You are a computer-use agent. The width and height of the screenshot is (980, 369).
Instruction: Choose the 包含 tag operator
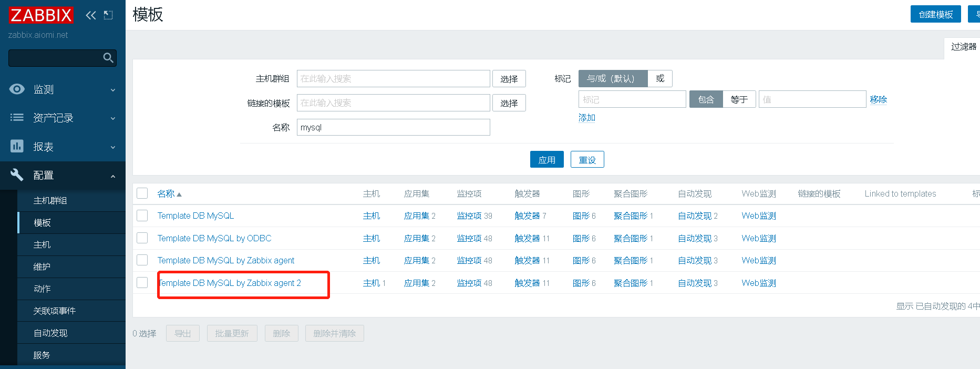(706, 99)
